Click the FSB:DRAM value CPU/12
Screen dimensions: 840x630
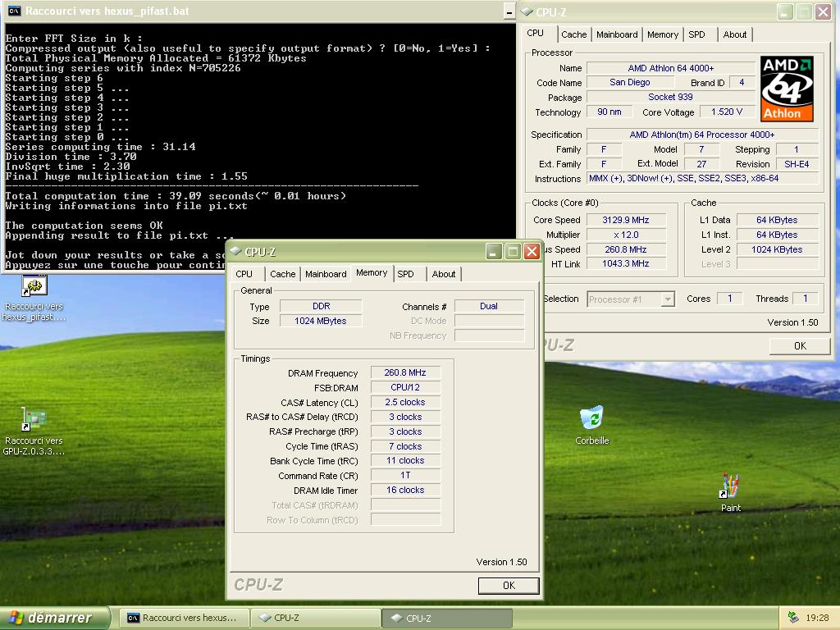pyautogui.click(x=405, y=387)
